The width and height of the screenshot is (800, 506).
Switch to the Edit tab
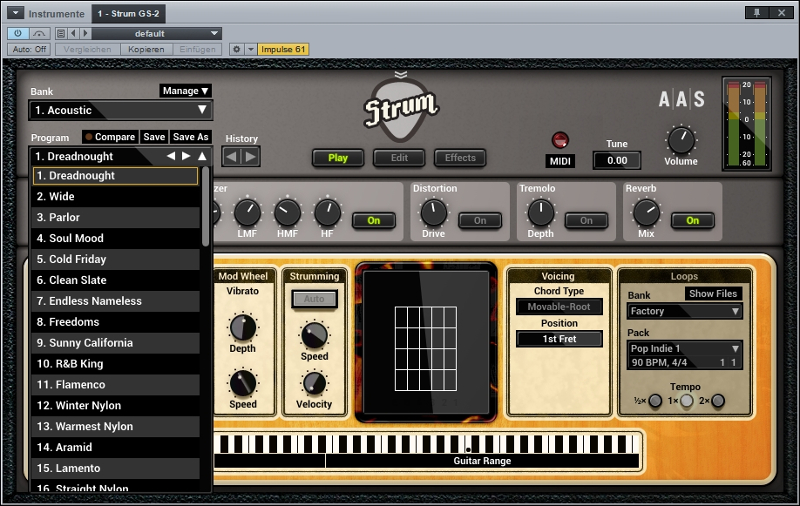399,158
